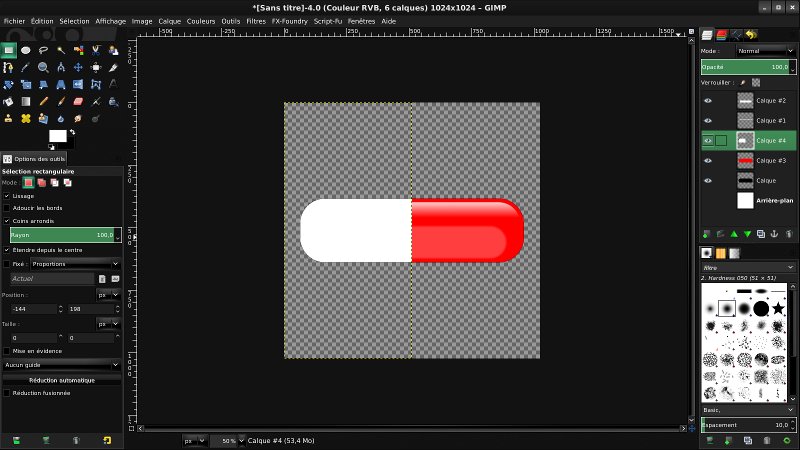
Task: Open the Proportions dropdown
Action: [75, 264]
